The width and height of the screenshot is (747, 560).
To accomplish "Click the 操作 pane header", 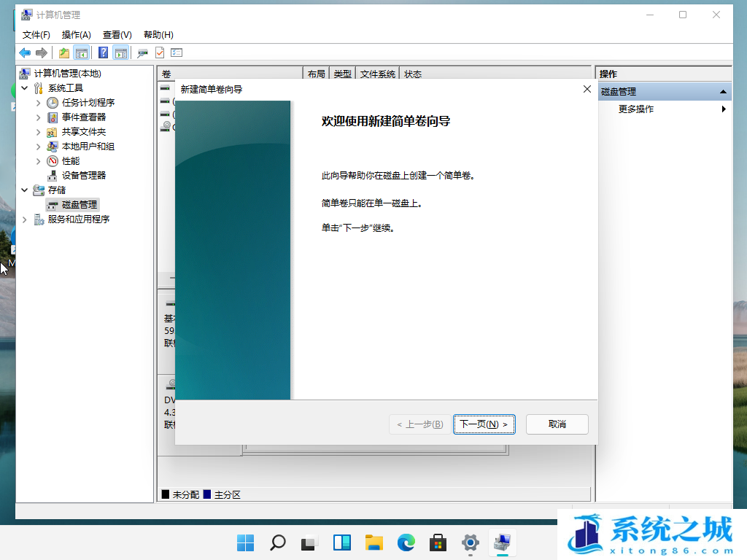I will tap(665, 74).
